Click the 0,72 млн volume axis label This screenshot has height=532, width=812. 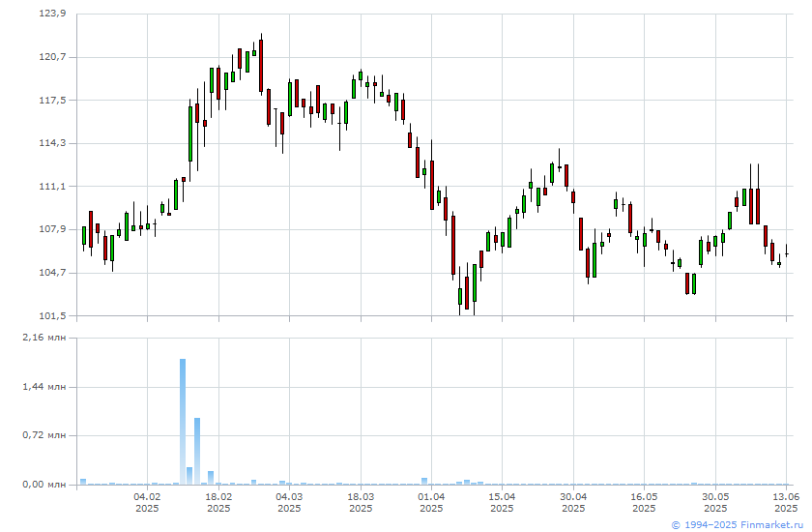point(44,435)
